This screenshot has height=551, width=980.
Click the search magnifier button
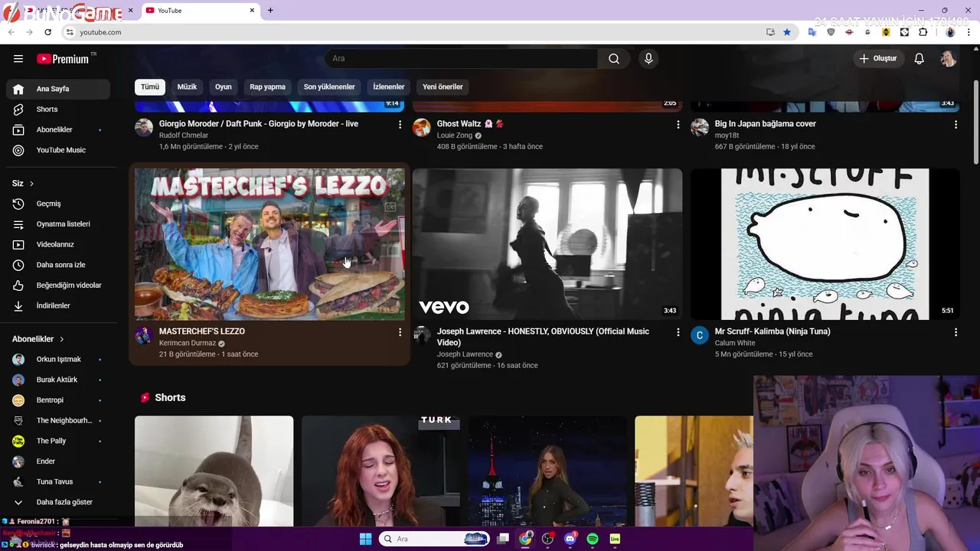point(614,59)
